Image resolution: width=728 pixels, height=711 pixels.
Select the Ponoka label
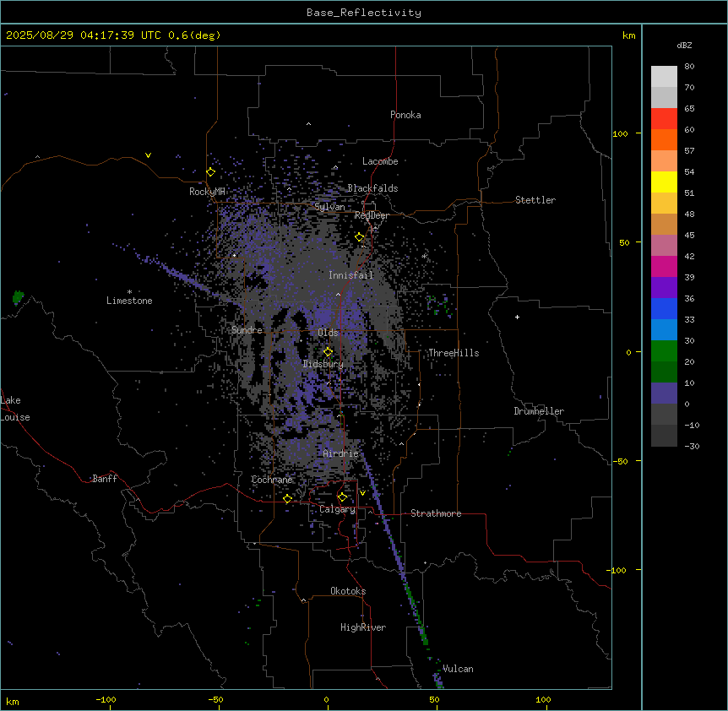tap(405, 115)
